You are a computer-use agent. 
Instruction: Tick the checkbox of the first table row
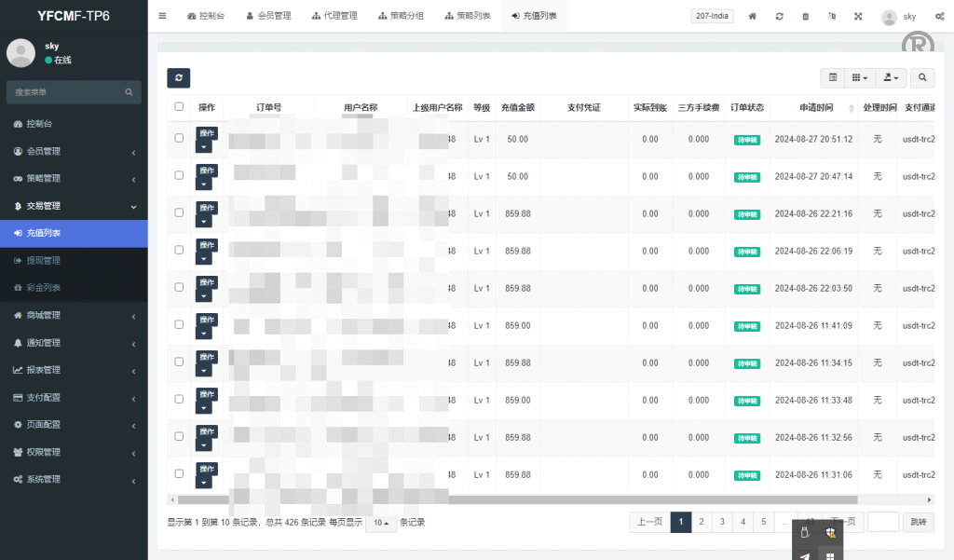(x=179, y=139)
